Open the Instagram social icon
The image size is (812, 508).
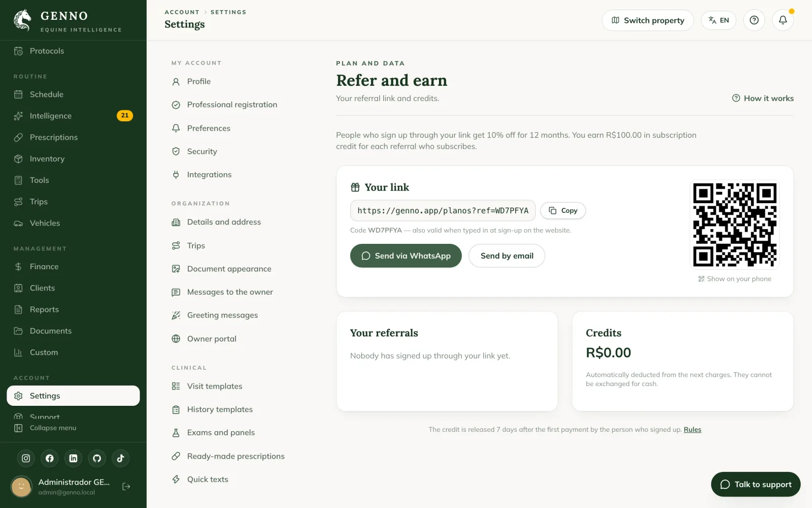coord(26,458)
